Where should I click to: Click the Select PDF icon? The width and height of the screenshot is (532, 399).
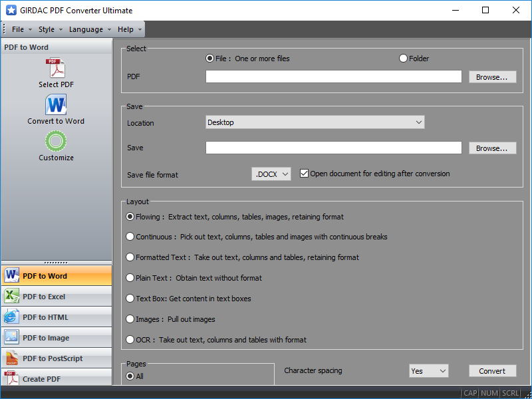(x=56, y=68)
